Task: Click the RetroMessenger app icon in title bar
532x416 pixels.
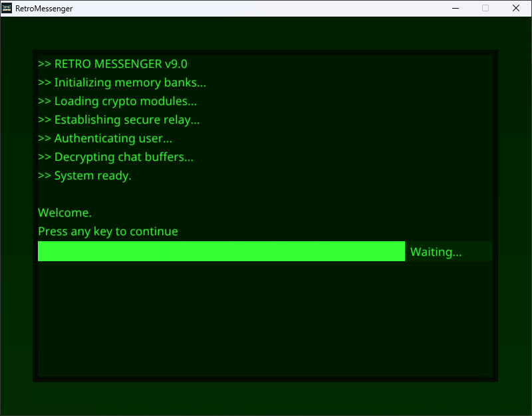Action: click(x=7, y=9)
